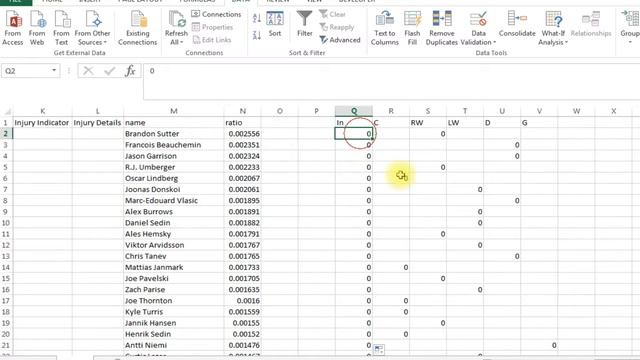The image size is (640, 360).
Task: Cancel formula bar entry (X)
Action: tap(88, 71)
